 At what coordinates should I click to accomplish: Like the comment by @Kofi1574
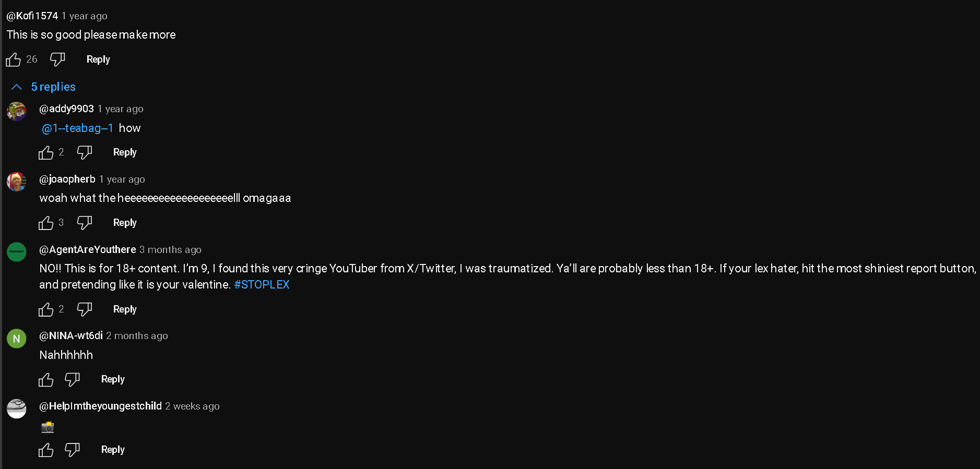(14, 59)
